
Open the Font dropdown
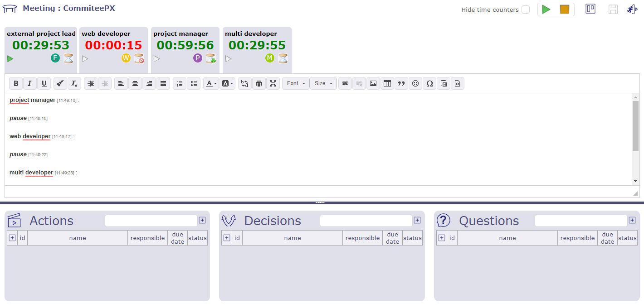coord(295,83)
